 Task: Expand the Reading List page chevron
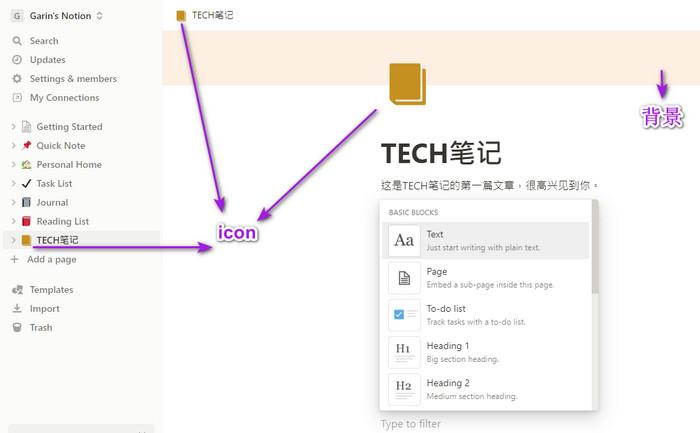pyautogui.click(x=13, y=221)
